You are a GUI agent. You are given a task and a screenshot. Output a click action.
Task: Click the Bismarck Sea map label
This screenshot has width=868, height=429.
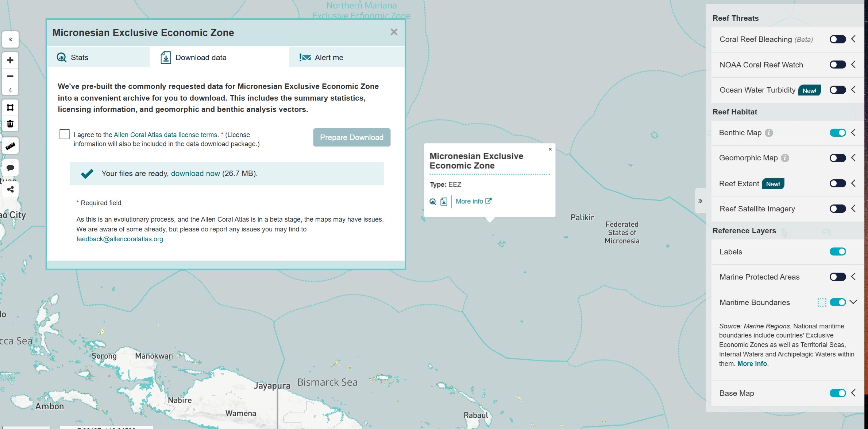[x=327, y=382]
